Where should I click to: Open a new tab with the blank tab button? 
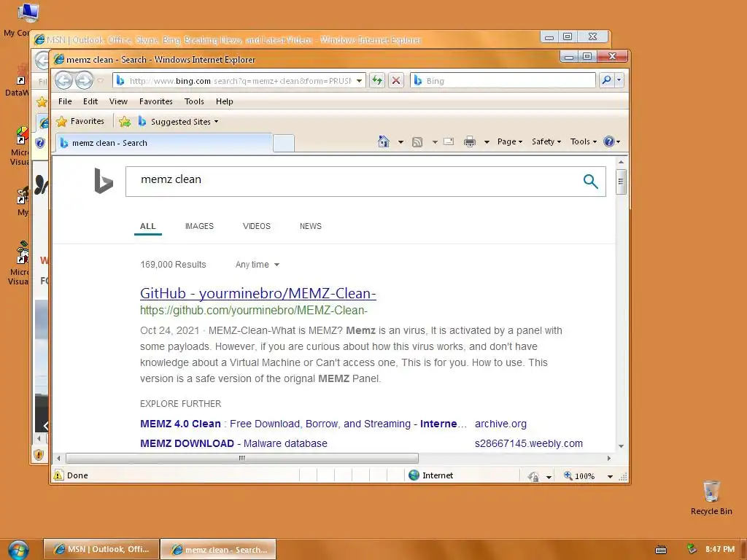[284, 144]
